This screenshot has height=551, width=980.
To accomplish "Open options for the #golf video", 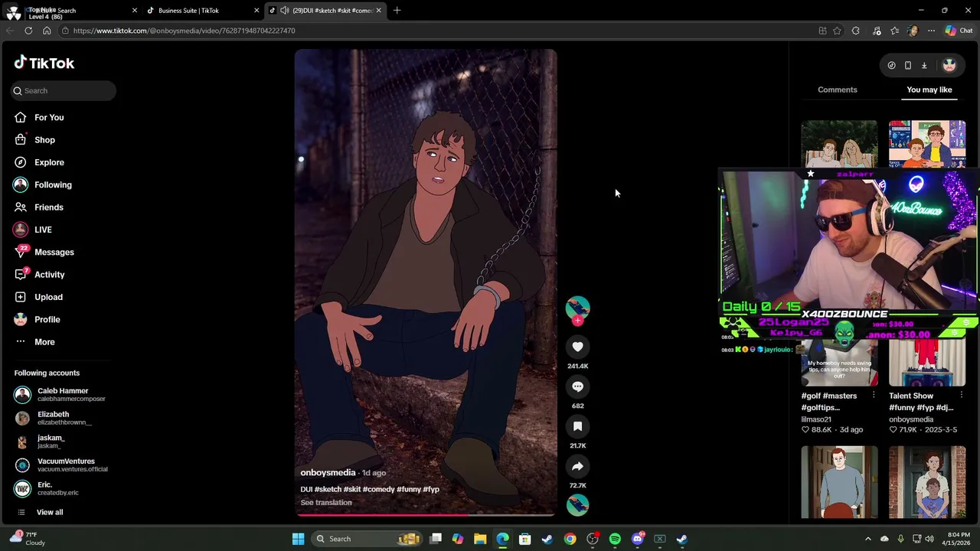I will click(x=874, y=396).
